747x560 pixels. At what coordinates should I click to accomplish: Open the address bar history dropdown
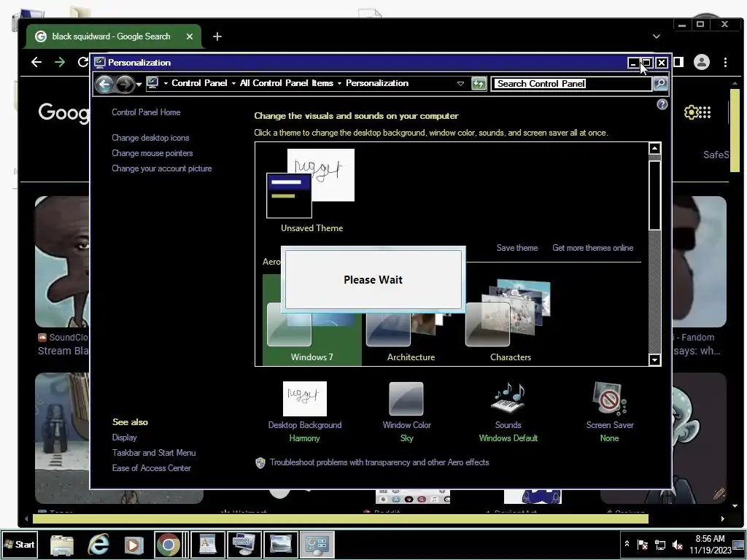pyautogui.click(x=460, y=84)
